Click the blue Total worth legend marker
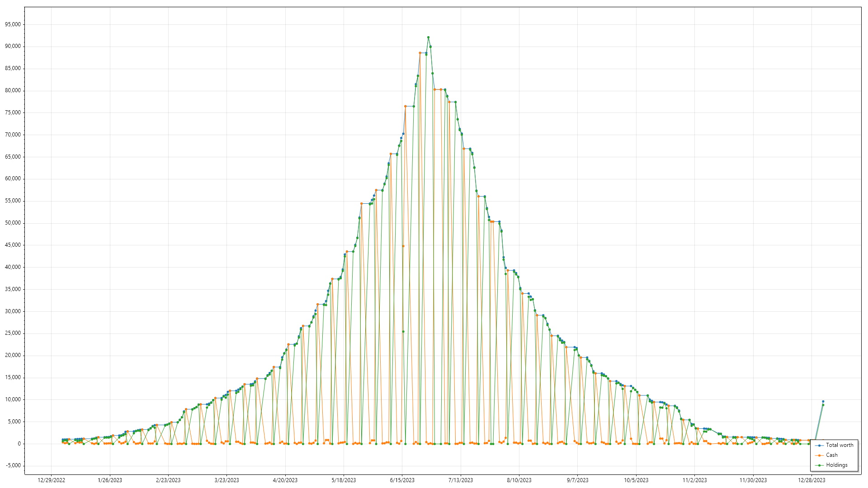868x488 pixels. pos(820,446)
